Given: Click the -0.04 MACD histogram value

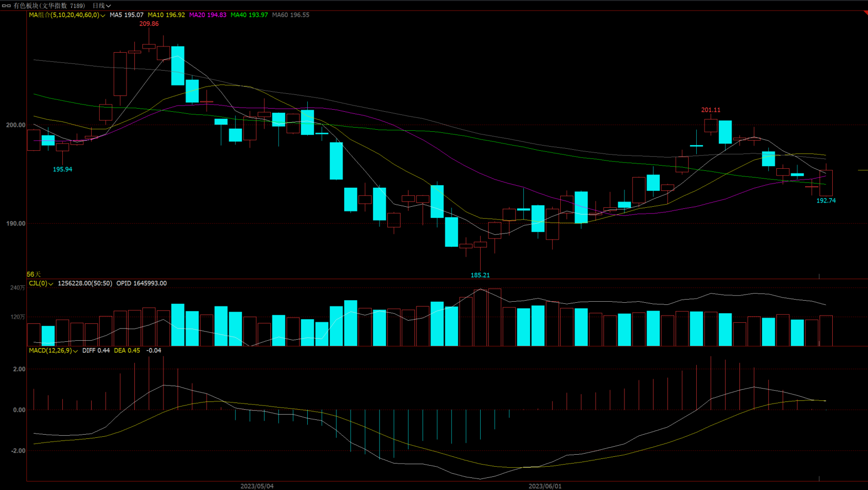Looking at the screenshot, I should tap(154, 351).
